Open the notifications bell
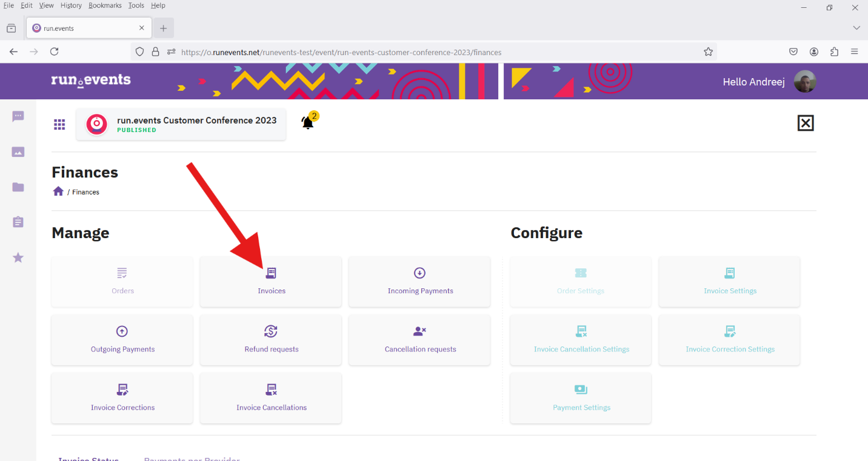 tap(308, 123)
